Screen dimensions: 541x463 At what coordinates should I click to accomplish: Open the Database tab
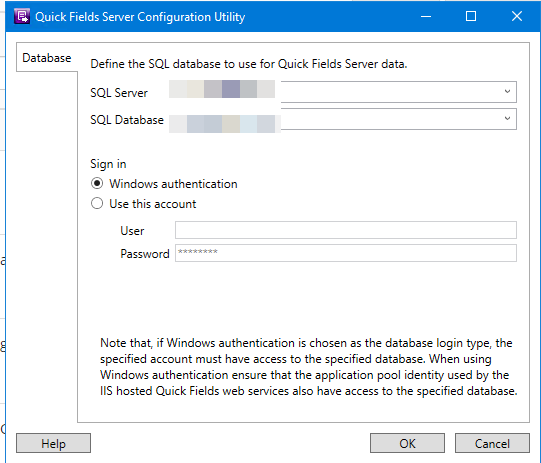(x=47, y=58)
